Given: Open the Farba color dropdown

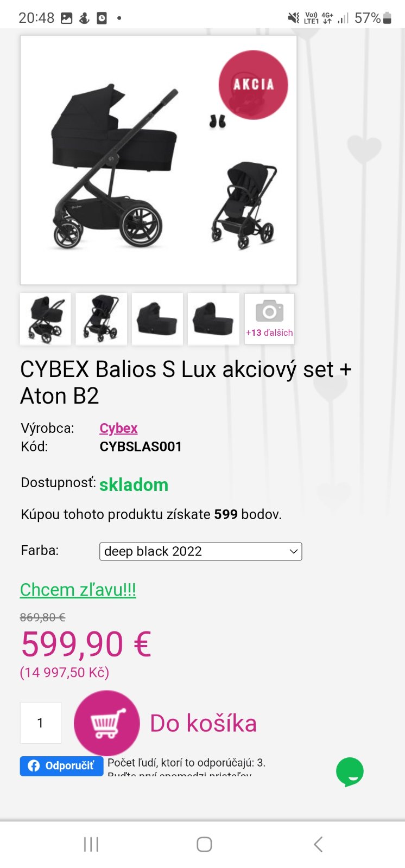Looking at the screenshot, I should (x=200, y=551).
